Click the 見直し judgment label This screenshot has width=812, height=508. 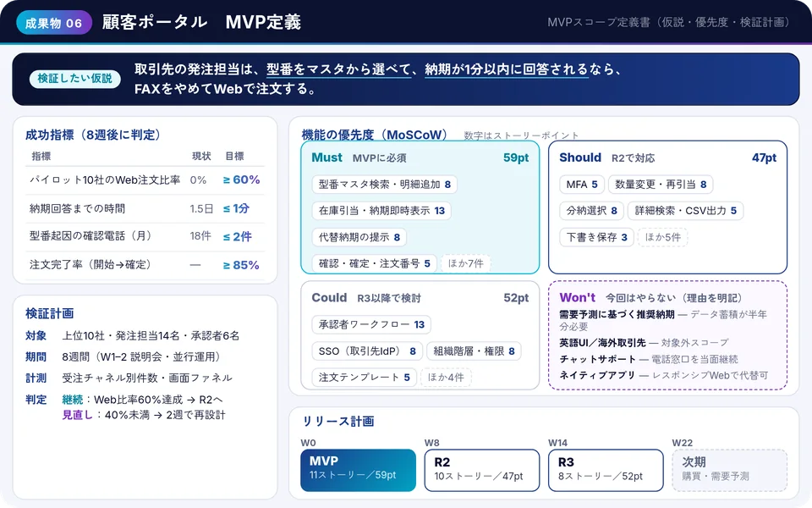(77, 415)
